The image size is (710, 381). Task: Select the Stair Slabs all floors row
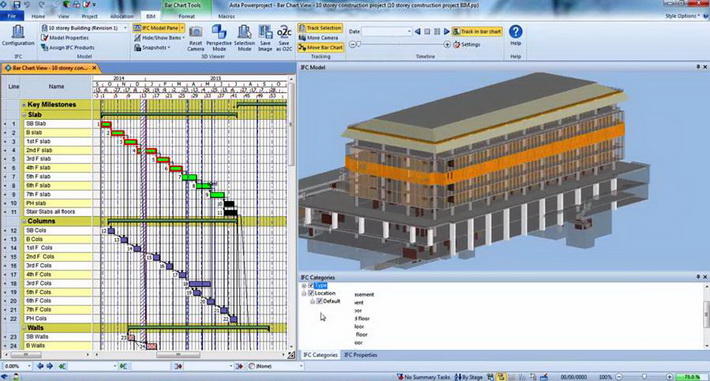(x=57, y=212)
